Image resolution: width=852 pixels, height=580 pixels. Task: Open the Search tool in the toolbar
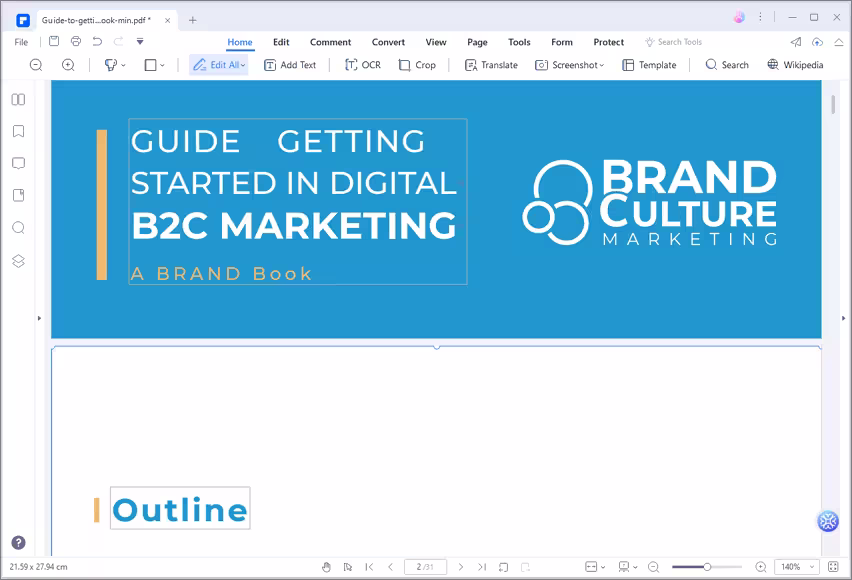pos(727,65)
